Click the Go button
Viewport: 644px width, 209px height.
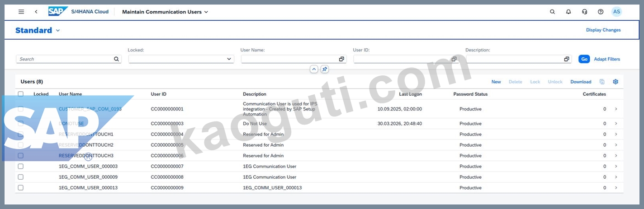(584, 59)
